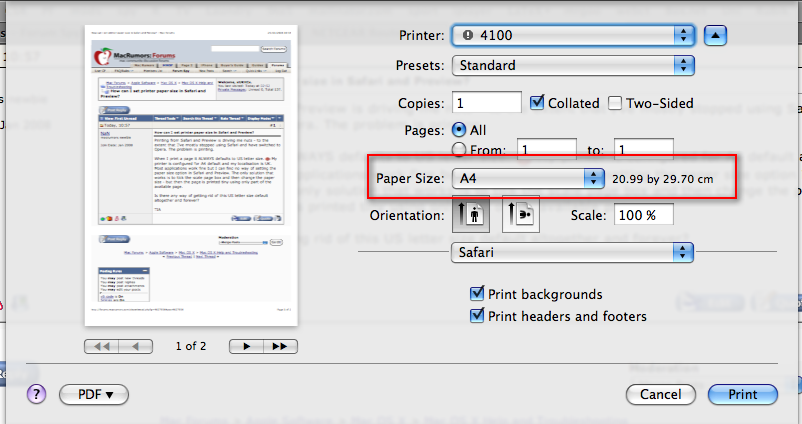Click the 1 of 2 page indicator
This screenshot has width=802, height=424.
pyautogui.click(x=191, y=346)
